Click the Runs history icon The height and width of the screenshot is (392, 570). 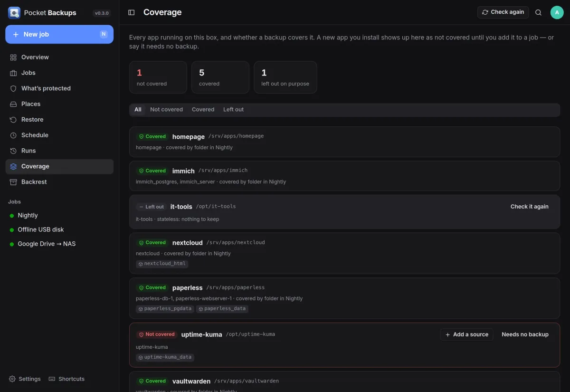tap(13, 151)
